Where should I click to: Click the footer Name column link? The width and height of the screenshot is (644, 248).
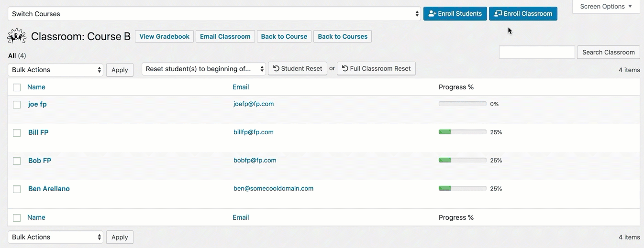click(36, 217)
